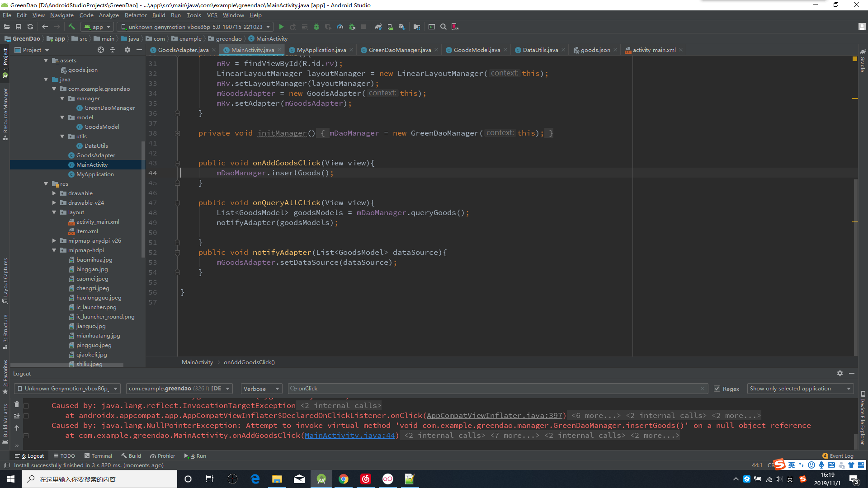Open the Verbose log level dropdown
The height and width of the screenshot is (488, 868).
[x=261, y=389]
